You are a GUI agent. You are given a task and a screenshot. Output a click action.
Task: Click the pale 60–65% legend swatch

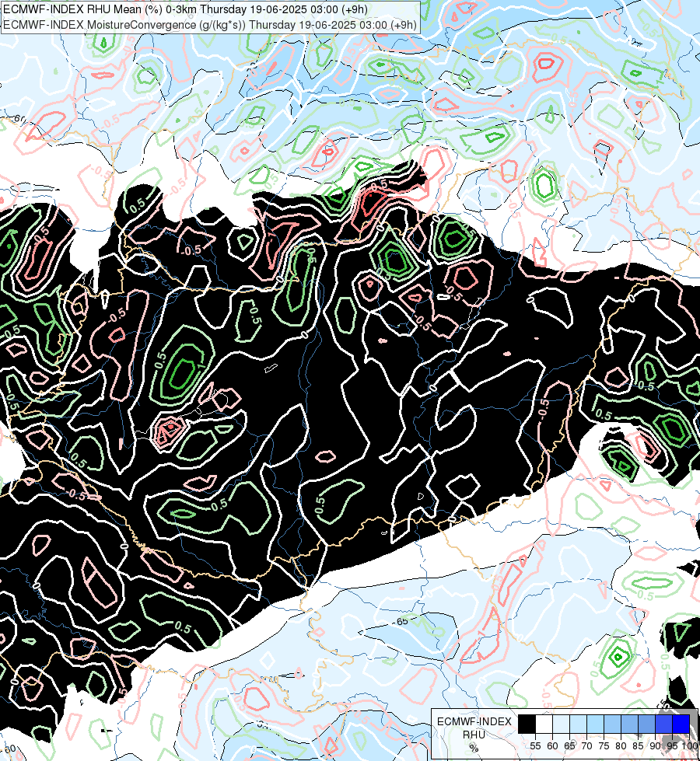561,724
